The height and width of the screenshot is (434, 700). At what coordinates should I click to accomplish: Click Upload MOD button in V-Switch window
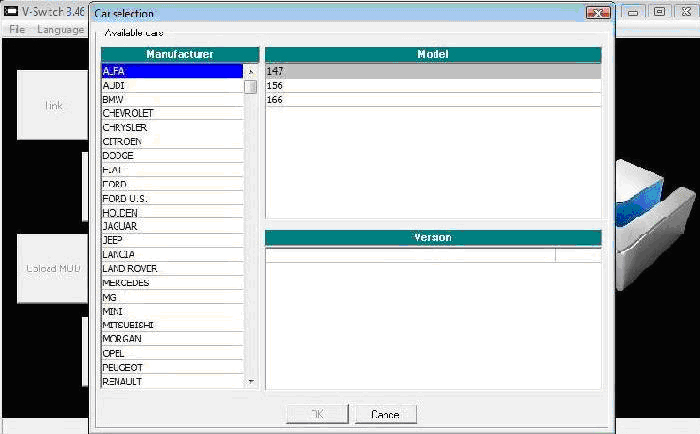(53, 268)
